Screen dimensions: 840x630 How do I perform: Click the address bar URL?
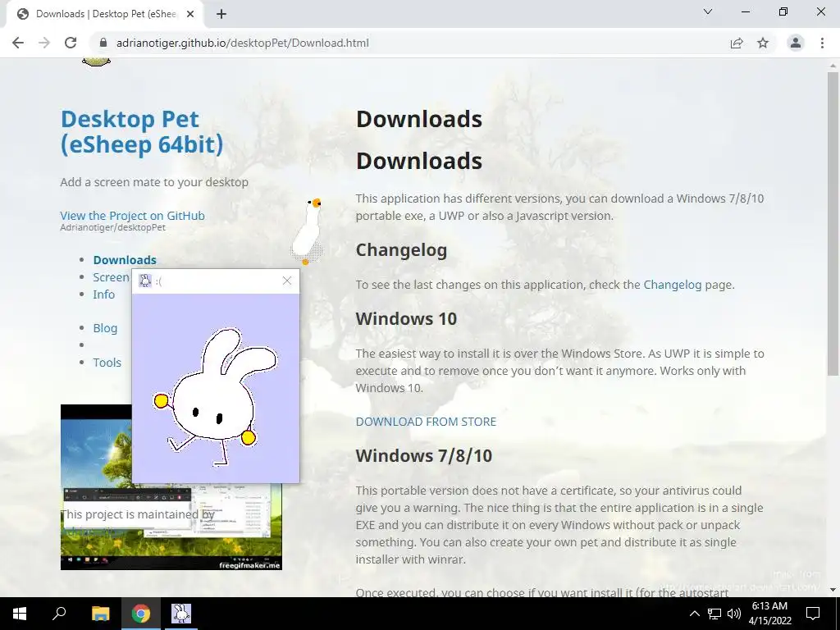(243, 43)
